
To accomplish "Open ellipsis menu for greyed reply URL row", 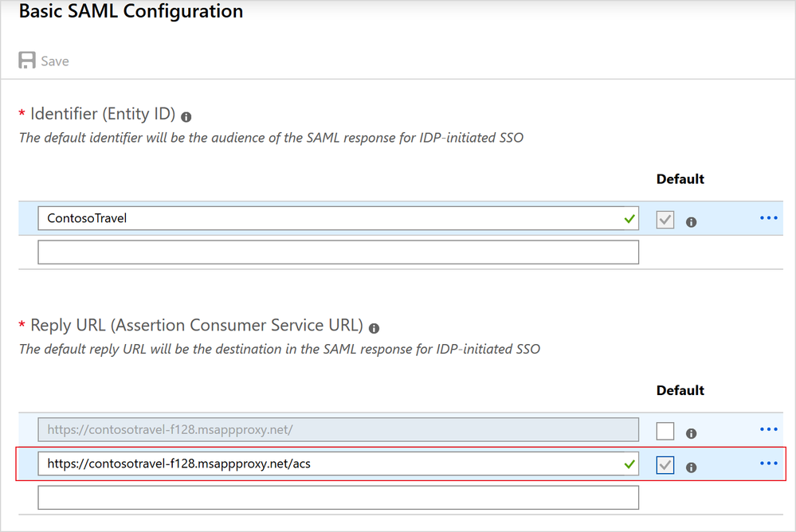I will 768,429.
